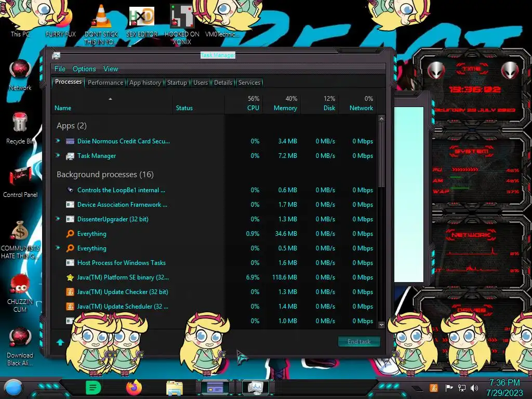Image resolution: width=532 pixels, height=399 pixels.
Task: Click the Java Platform SE binary star icon
Action: 70,277
